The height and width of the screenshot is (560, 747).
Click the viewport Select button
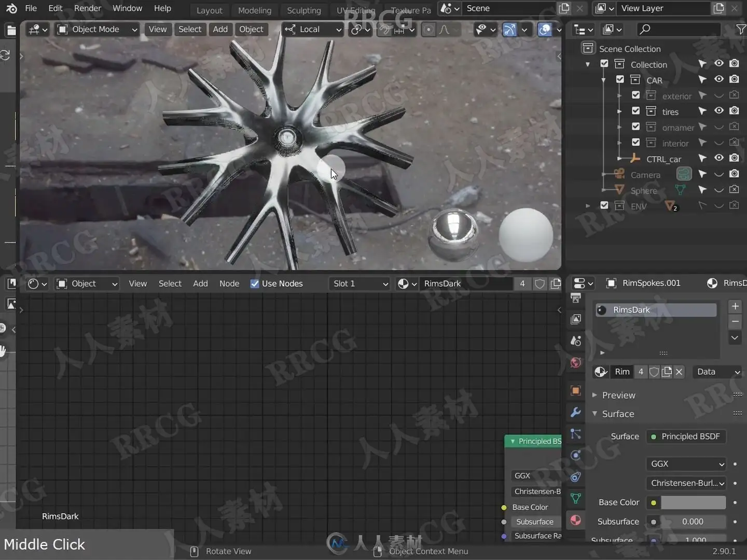tap(190, 30)
